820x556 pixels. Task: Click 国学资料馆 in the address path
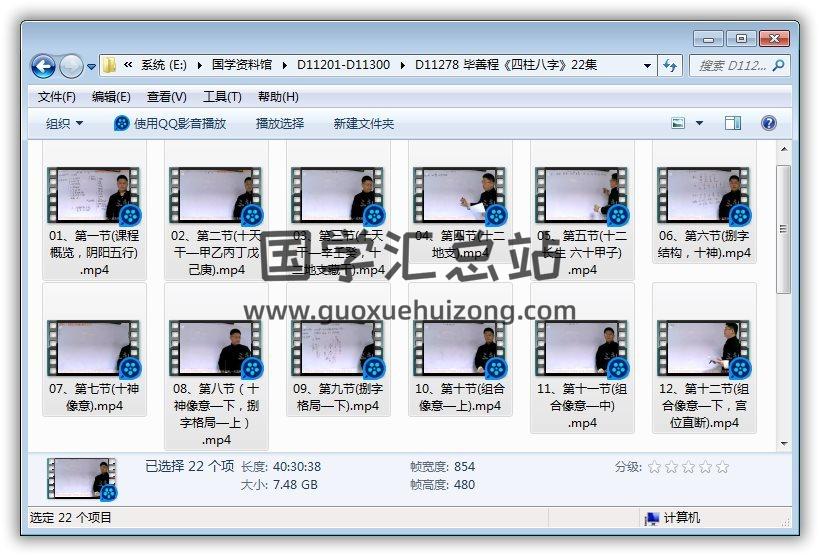[242, 65]
